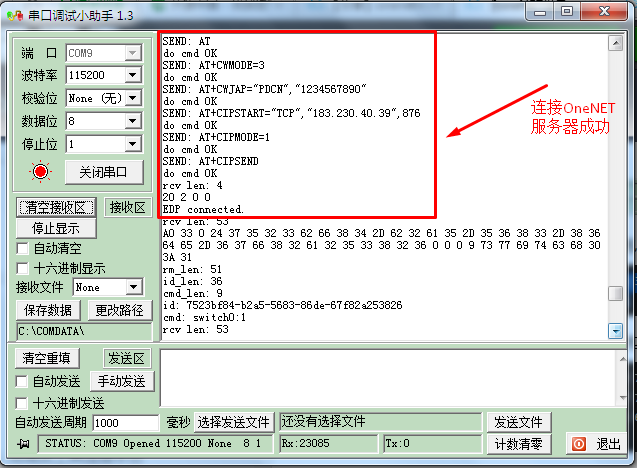637x468 pixels.
Task: Click the 'rm_len: 51' line
Action: [192, 269]
